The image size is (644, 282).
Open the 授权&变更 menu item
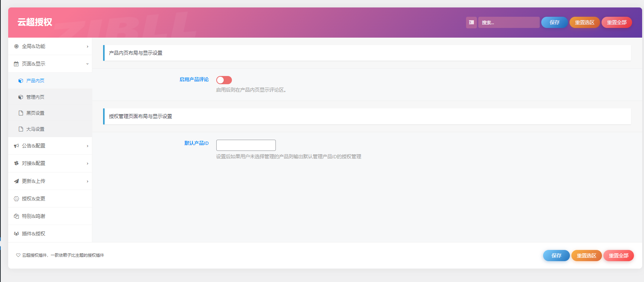[34, 199]
